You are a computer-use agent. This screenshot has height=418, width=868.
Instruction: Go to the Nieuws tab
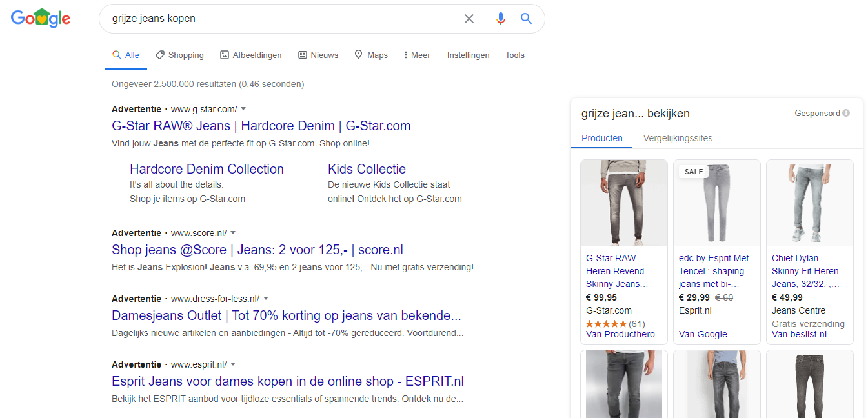click(x=318, y=55)
